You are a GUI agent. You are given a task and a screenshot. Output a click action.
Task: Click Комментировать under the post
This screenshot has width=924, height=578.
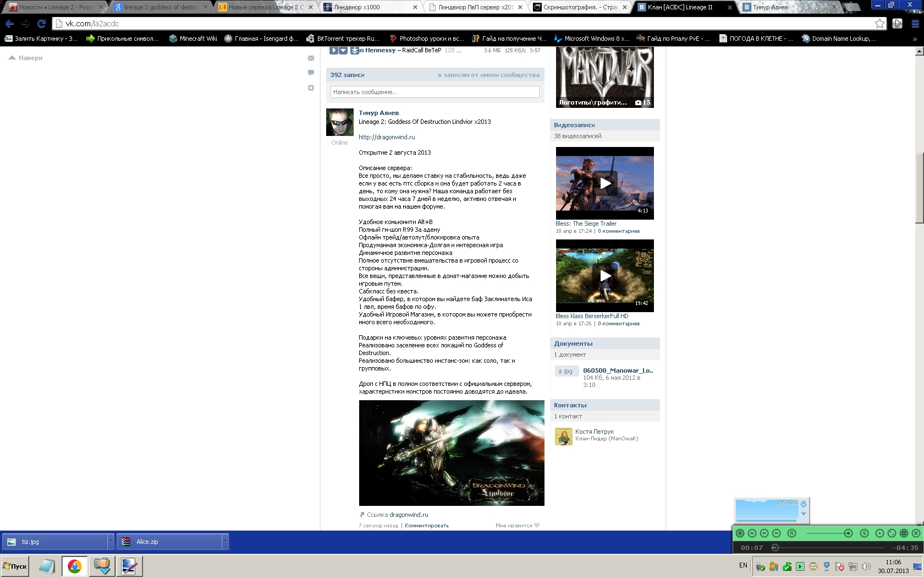pyautogui.click(x=427, y=526)
